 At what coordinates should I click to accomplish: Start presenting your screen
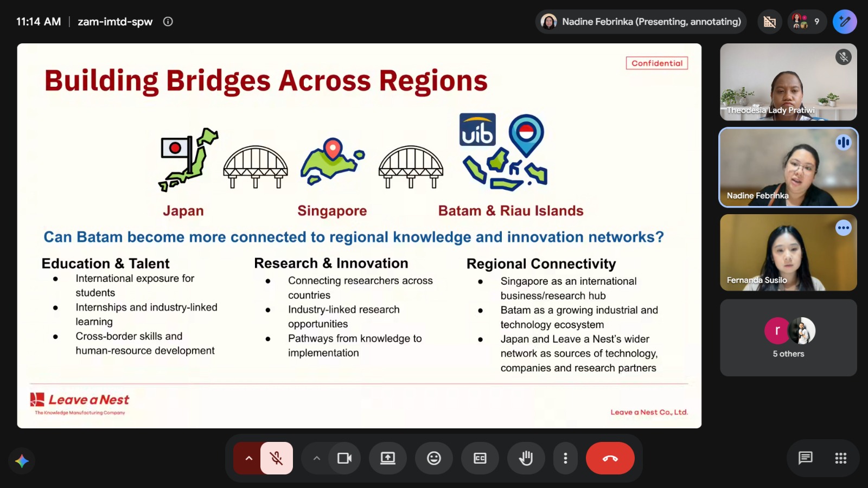coord(388,458)
